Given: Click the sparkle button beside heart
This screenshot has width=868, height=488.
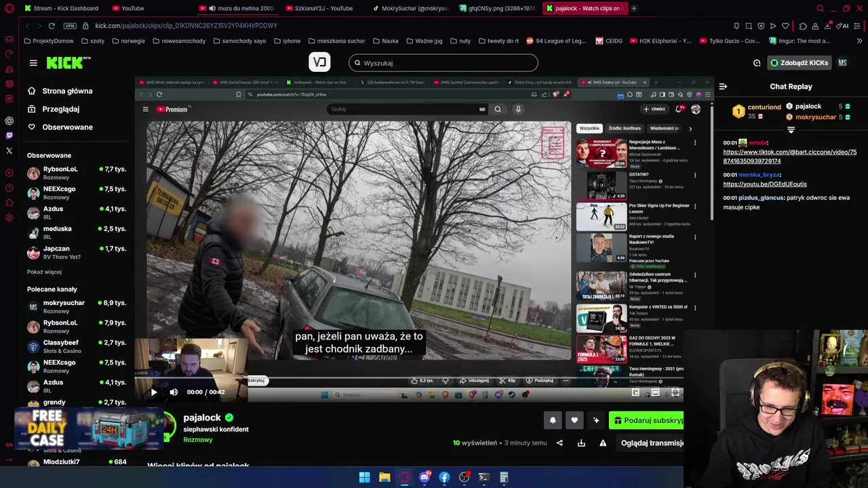Looking at the screenshot, I should click(596, 420).
